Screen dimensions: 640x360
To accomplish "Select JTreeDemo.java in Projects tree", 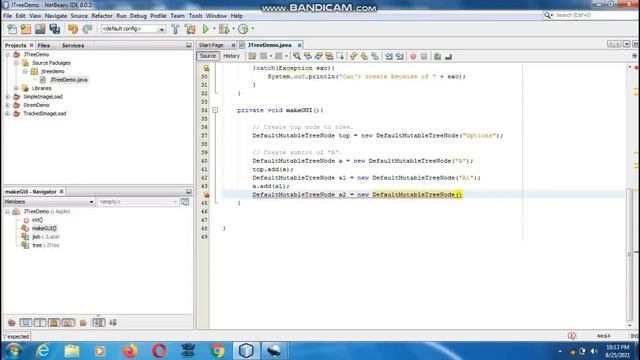I will pos(69,80).
